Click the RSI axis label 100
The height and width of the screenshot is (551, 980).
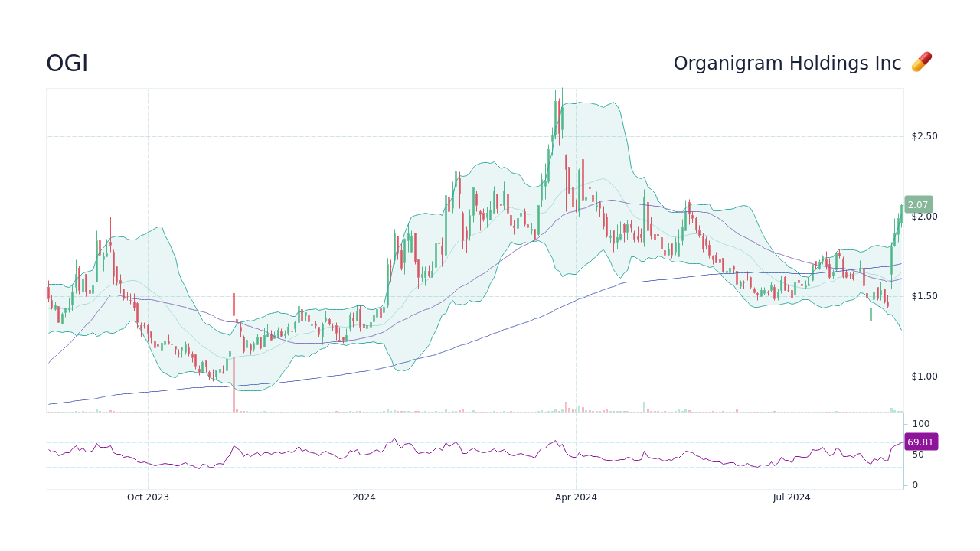(920, 424)
